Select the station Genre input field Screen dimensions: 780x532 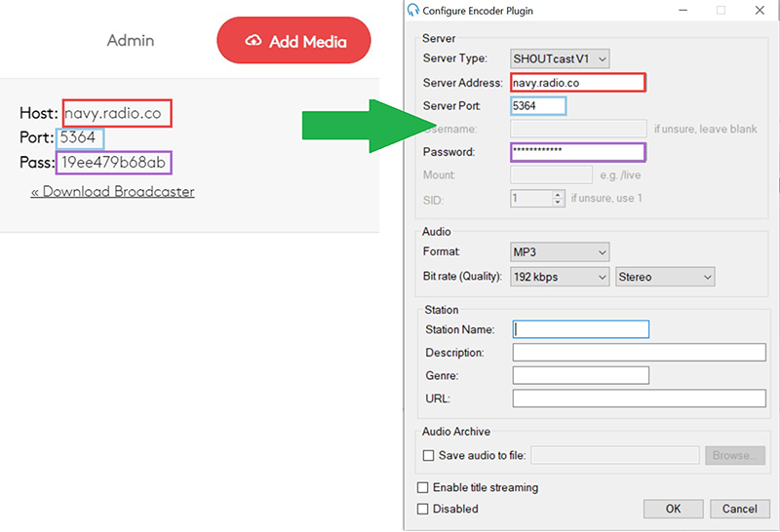581,375
